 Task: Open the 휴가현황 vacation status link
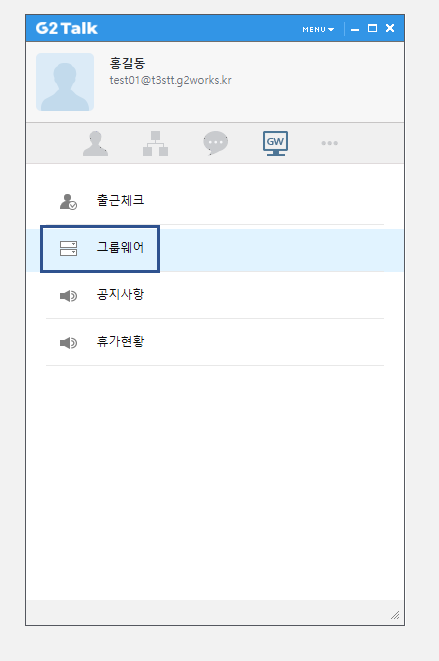(121, 341)
